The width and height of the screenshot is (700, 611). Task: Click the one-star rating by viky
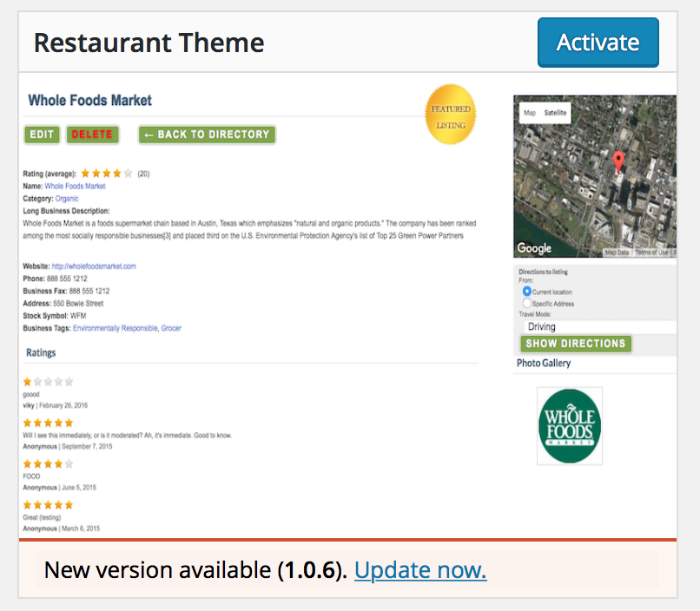49,382
